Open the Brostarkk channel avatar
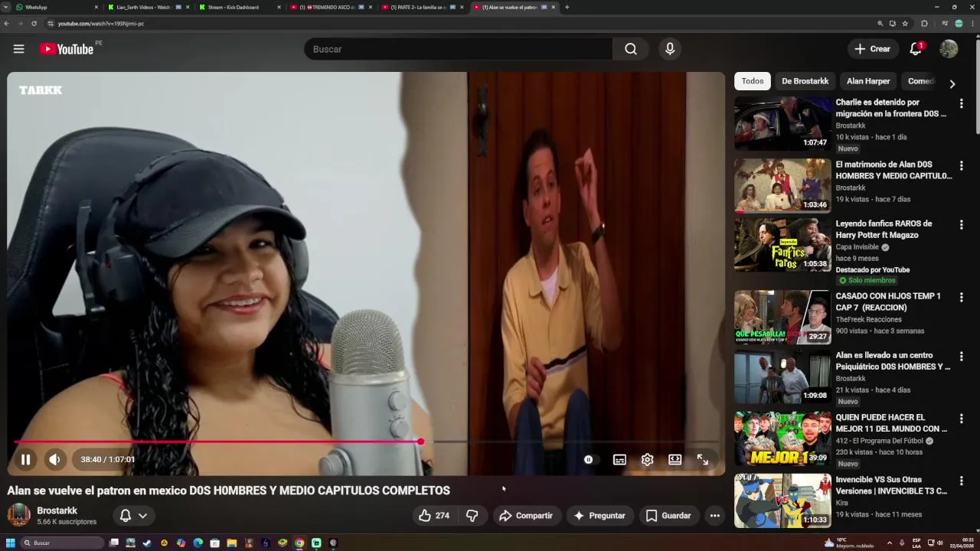This screenshot has width=980, height=551. (x=19, y=515)
